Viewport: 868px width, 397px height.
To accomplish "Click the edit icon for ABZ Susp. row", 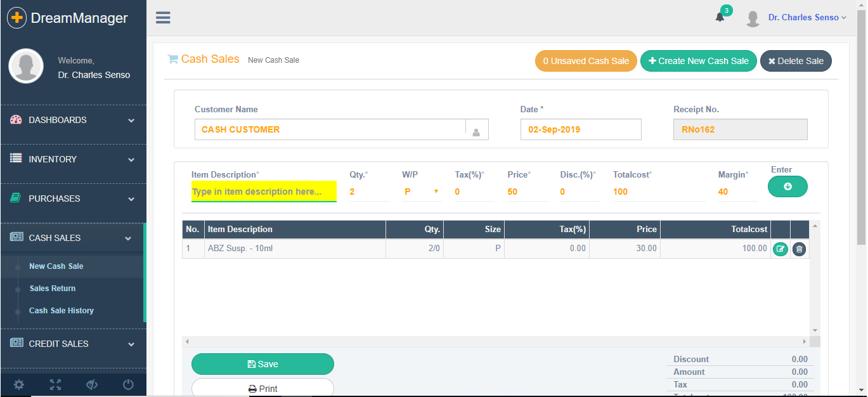I will click(x=780, y=249).
